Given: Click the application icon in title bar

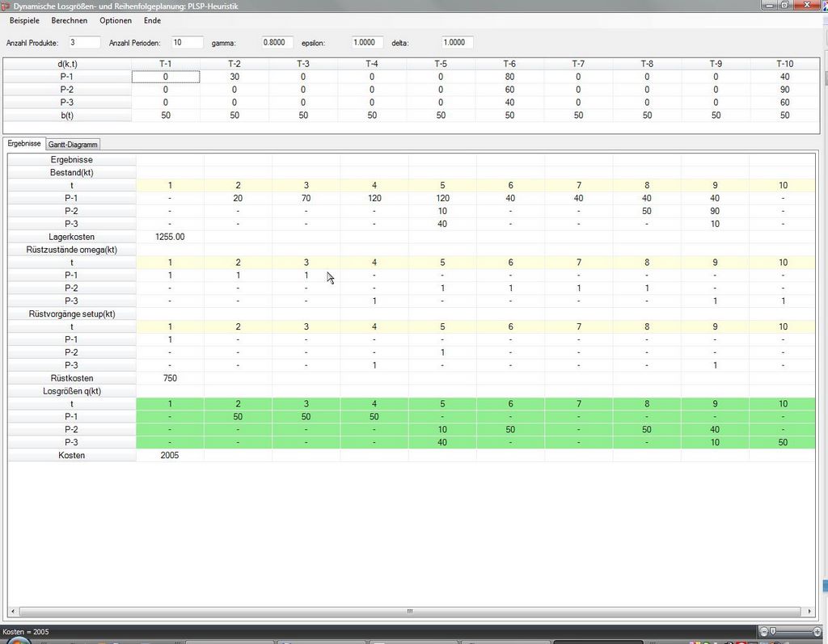Looking at the screenshot, I should (x=6, y=6).
